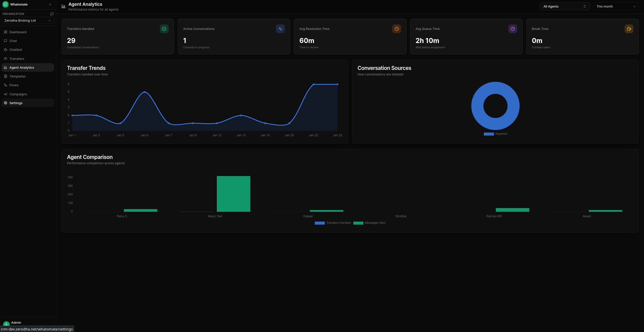Click the bar chart icon next to Agent Analytics title
The height and width of the screenshot is (332, 644).
point(63,6)
